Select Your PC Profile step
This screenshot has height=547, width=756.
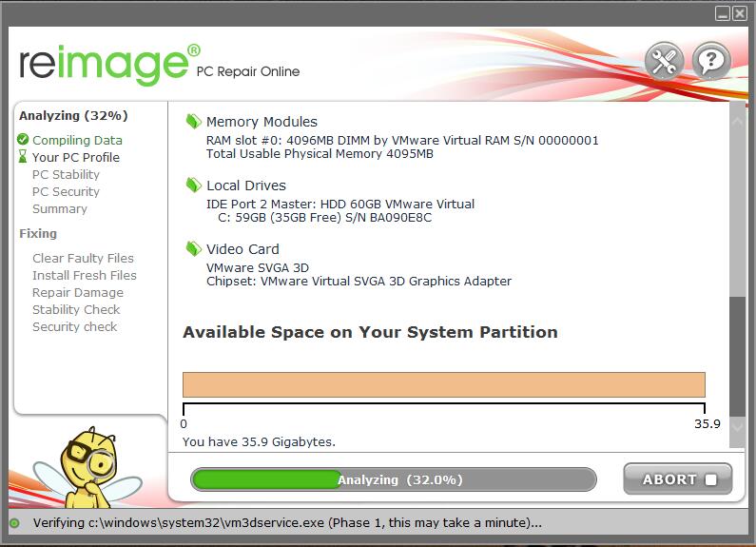pos(76,157)
